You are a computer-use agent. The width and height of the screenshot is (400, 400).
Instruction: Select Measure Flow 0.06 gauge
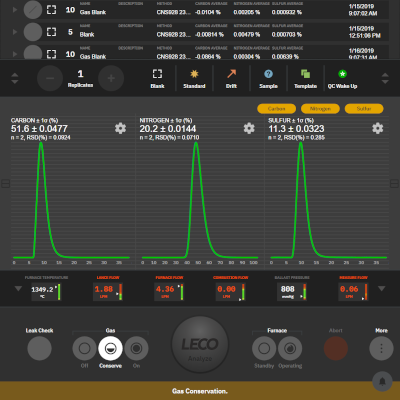[353, 292]
